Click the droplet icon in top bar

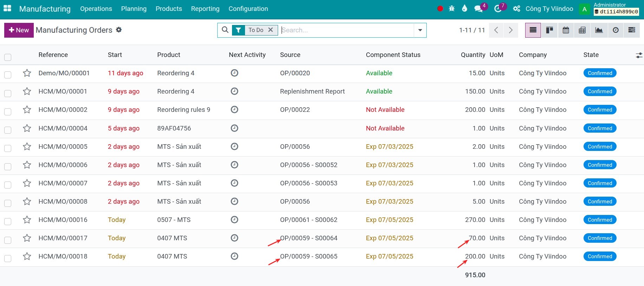point(464,9)
